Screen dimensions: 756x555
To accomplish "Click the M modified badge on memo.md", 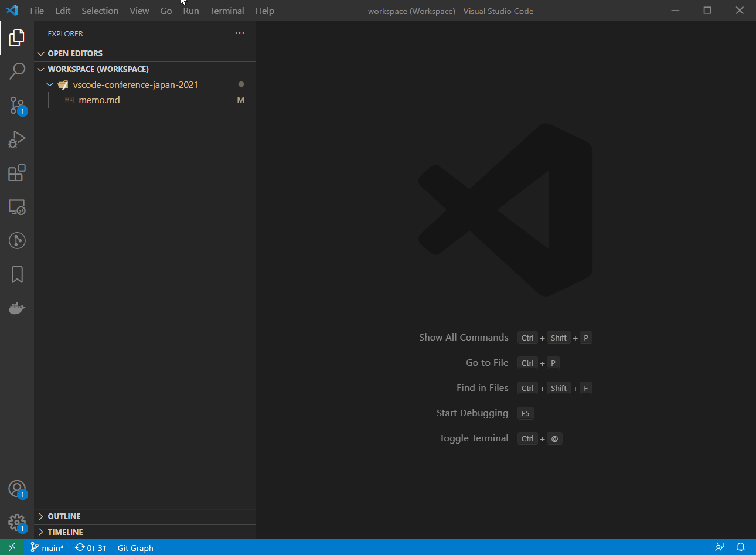I will click(241, 100).
